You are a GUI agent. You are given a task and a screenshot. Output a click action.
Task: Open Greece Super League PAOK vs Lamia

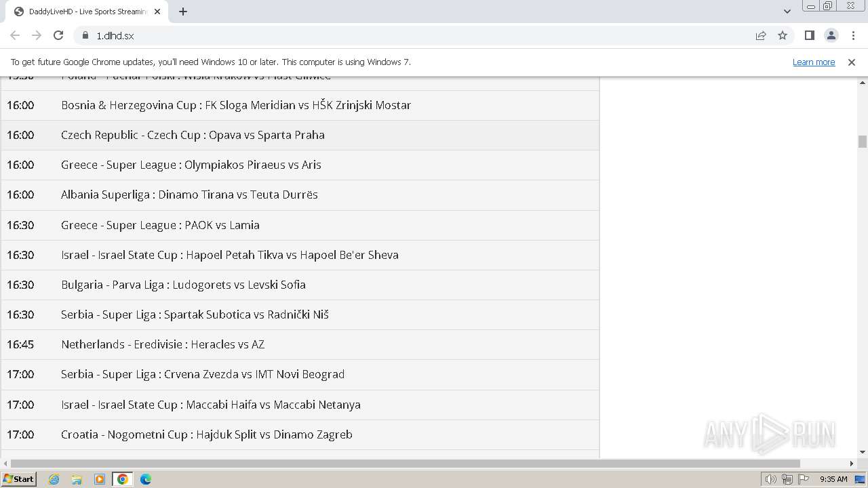(300, 225)
